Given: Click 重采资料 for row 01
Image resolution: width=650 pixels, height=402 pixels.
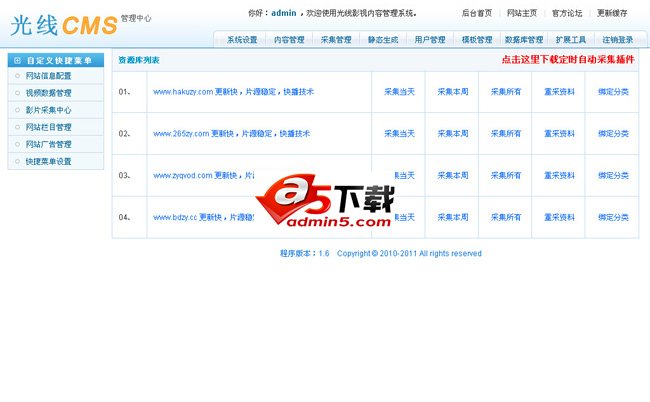Looking at the screenshot, I should point(559,92).
